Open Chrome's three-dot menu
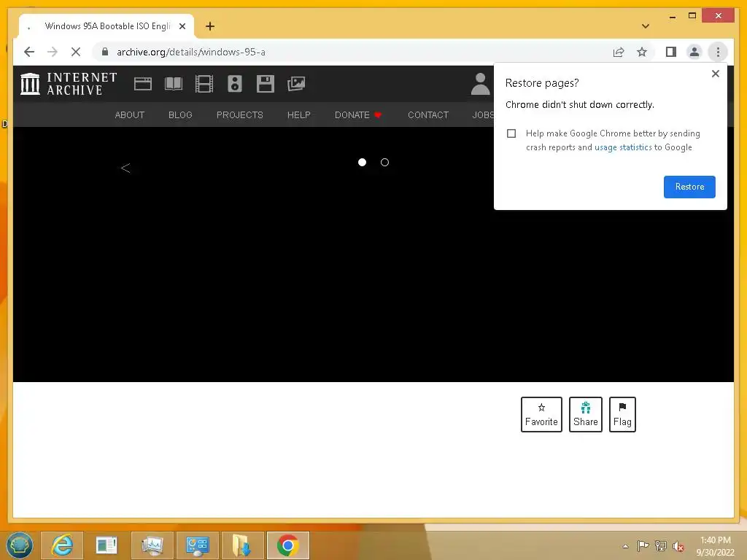Image resolution: width=747 pixels, height=560 pixels. coord(718,52)
